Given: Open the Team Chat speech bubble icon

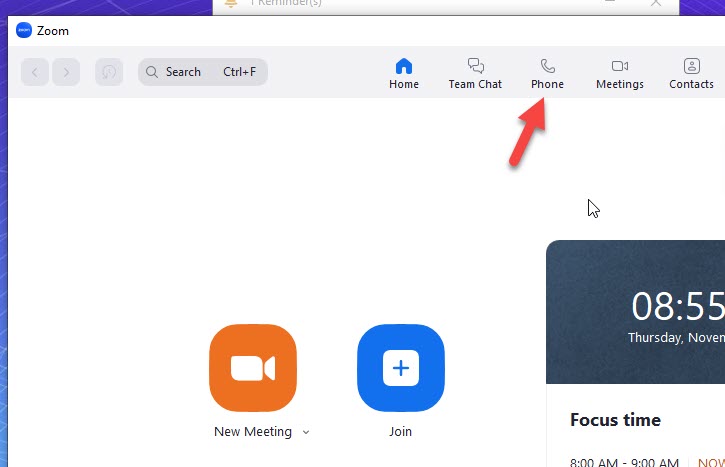Looking at the screenshot, I should coord(475,67).
